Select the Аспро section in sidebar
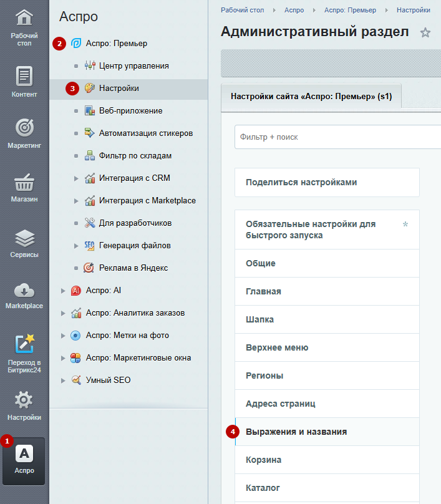Viewport: 441px width, 504px height. point(24,461)
